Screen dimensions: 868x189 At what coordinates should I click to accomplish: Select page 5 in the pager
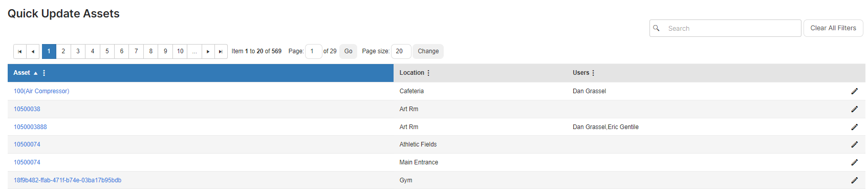(107, 51)
